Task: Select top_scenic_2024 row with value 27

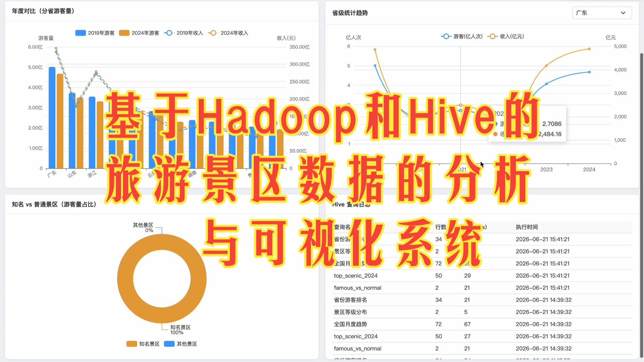Action: click(482, 336)
